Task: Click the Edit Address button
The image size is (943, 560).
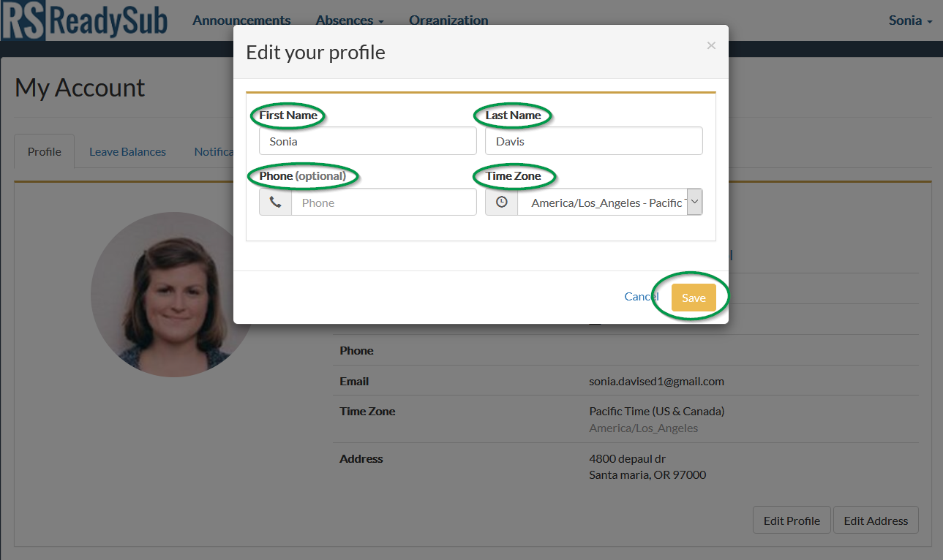Action: point(875,520)
